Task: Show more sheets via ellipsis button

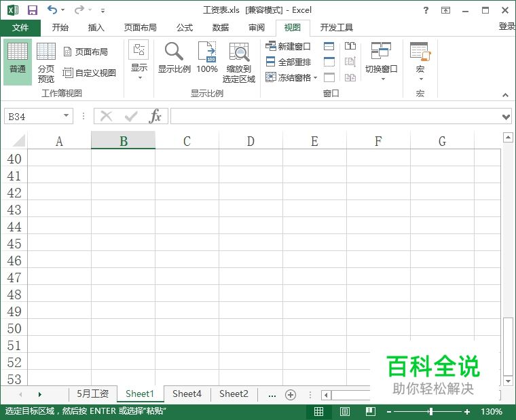Action: (x=272, y=395)
